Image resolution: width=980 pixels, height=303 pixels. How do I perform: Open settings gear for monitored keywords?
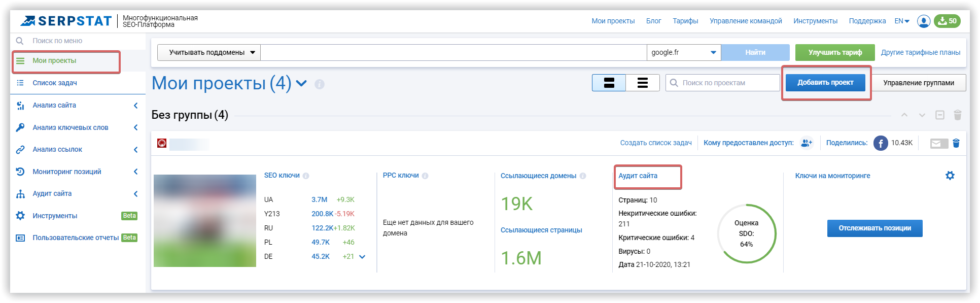950,176
